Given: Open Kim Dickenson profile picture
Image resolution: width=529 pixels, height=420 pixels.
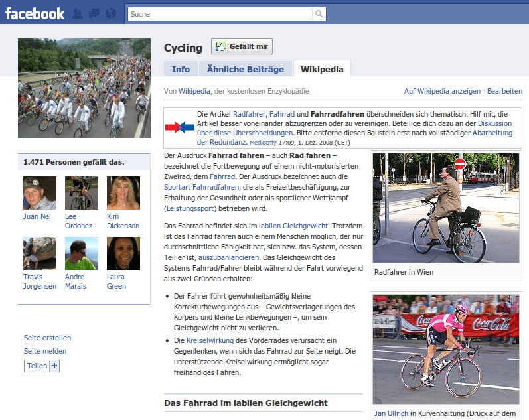Looking at the screenshot, I should click(x=123, y=193).
